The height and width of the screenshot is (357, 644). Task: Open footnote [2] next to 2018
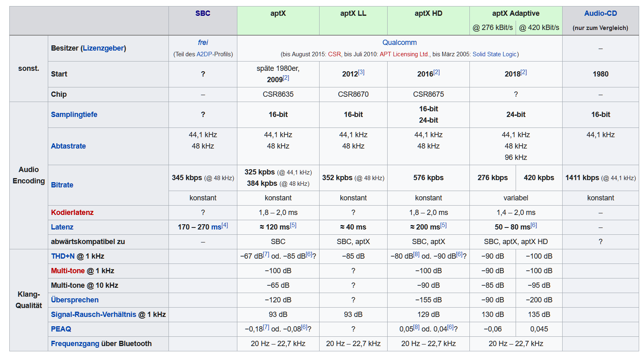[x=524, y=72]
